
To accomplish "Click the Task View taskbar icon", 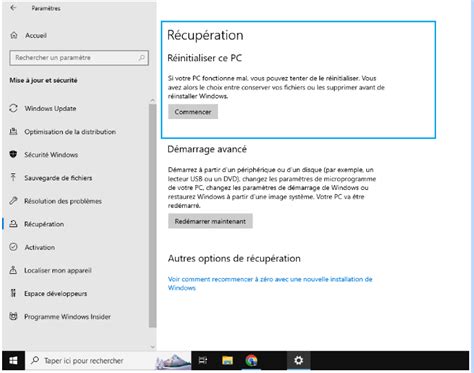I will pyautogui.click(x=203, y=360).
